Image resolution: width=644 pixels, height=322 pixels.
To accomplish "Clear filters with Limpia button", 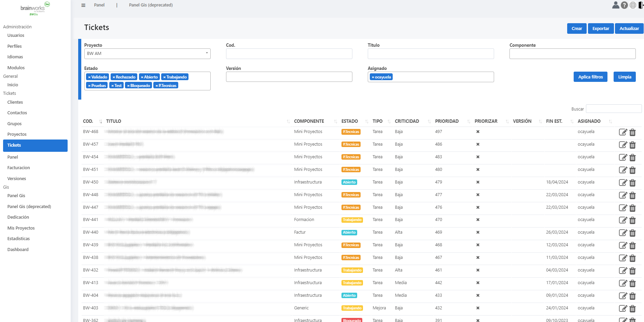I will point(625,77).
